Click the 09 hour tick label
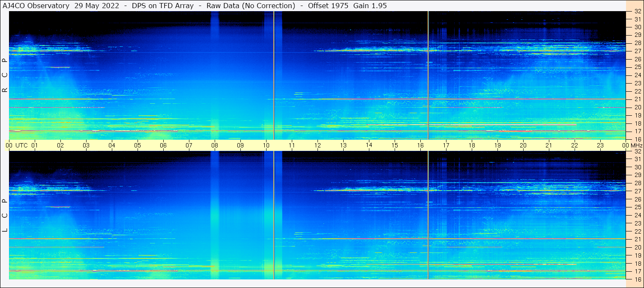644x288 pixels. click(240, 145)
